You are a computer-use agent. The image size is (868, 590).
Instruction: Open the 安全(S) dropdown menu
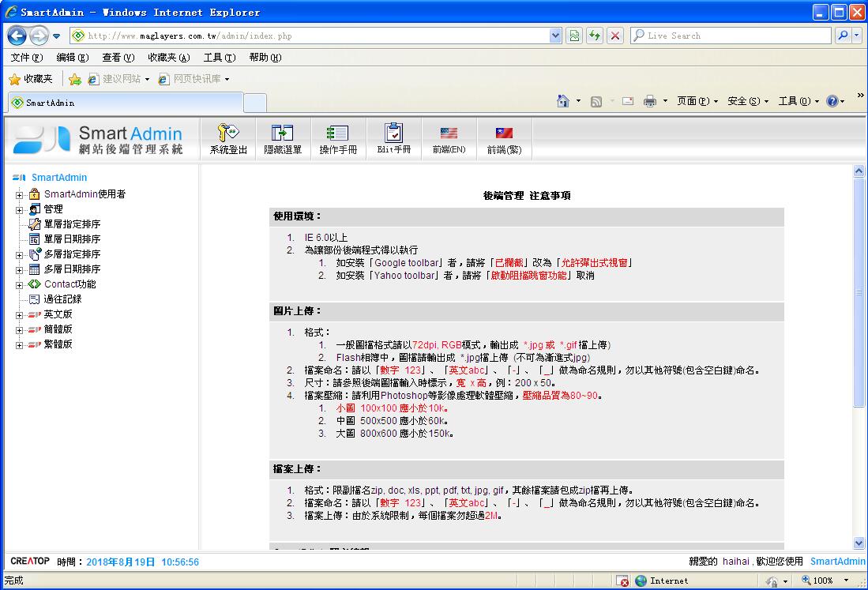tap(748, 101)
